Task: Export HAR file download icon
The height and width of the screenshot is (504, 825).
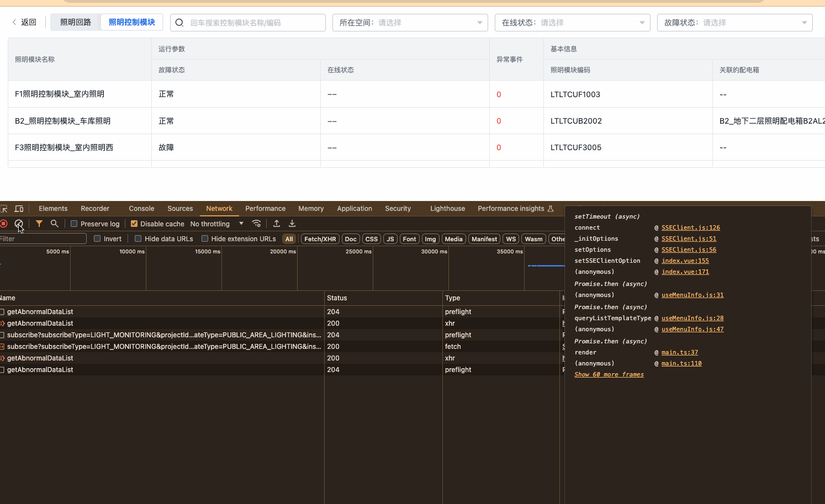Action: point(292,224)
